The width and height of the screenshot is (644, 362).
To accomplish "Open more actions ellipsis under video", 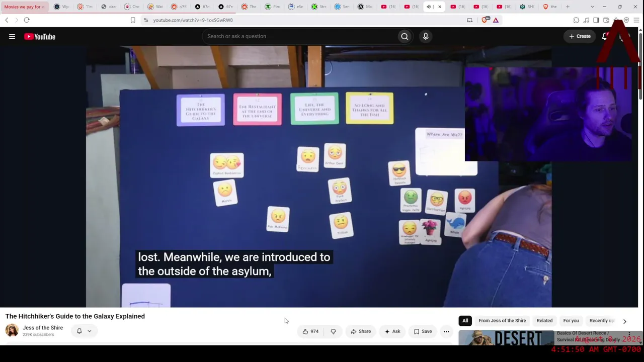I will 446,331.
